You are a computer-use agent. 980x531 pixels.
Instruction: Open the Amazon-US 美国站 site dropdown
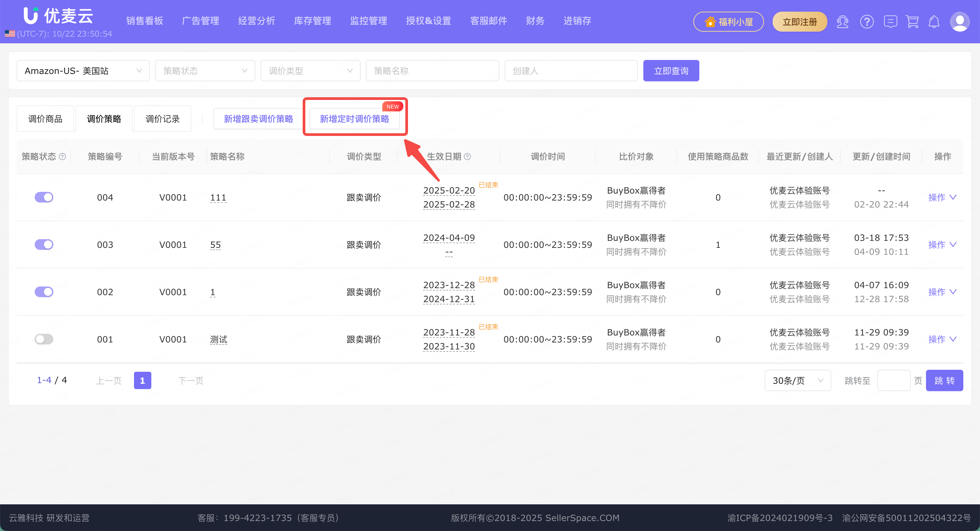[83, 71]
